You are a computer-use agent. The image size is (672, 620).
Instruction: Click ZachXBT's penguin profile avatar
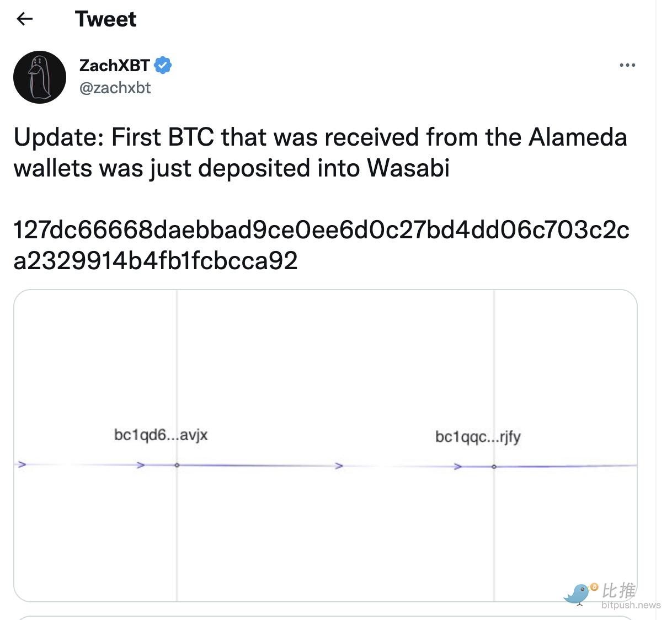point(40,77)
